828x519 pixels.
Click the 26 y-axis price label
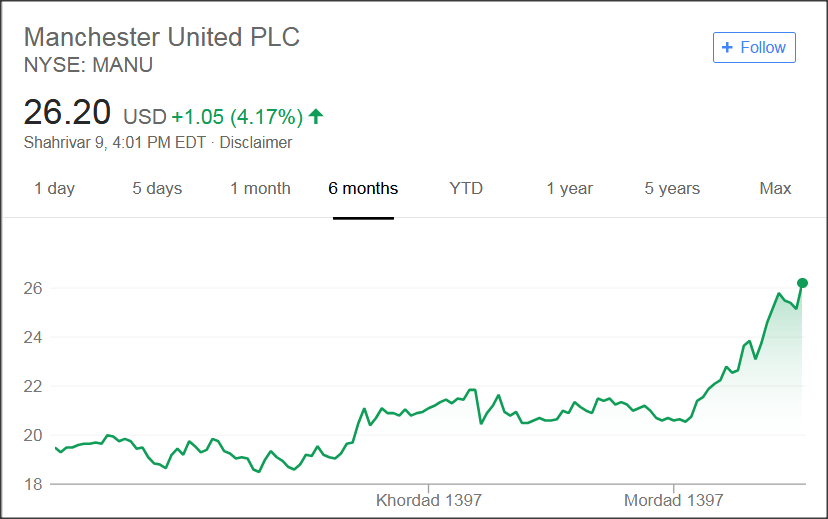click(34, 289)
